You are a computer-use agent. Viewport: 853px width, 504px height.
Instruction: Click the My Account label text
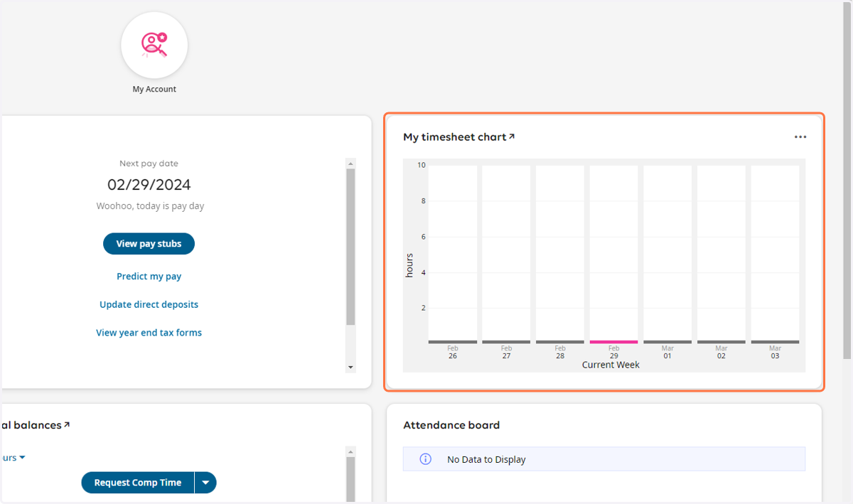[154, 90]
